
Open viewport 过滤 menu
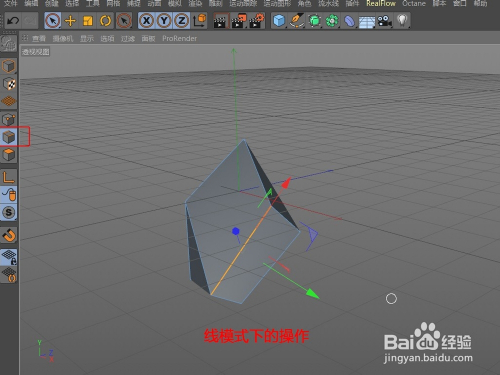[x=128, y=39]
